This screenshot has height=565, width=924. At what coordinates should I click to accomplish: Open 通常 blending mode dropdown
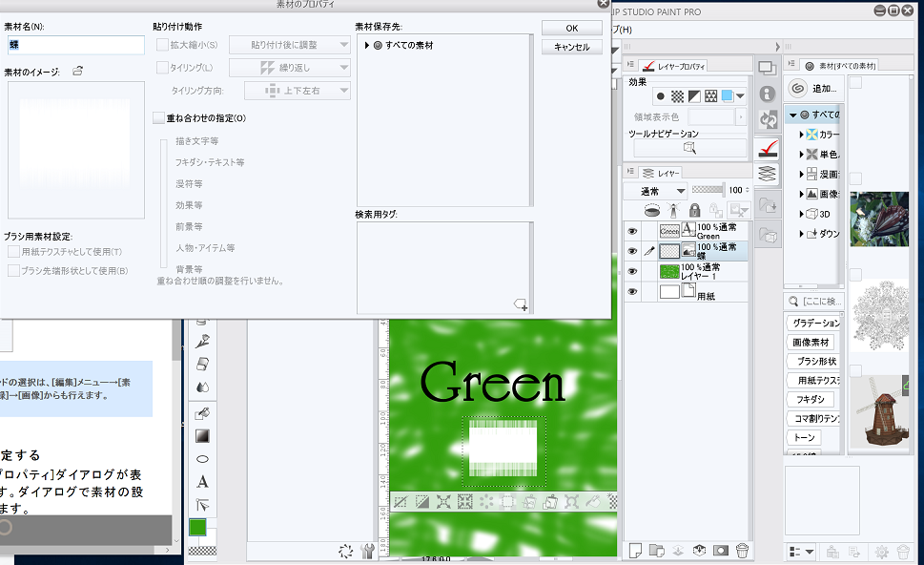(x=656, y=191)
